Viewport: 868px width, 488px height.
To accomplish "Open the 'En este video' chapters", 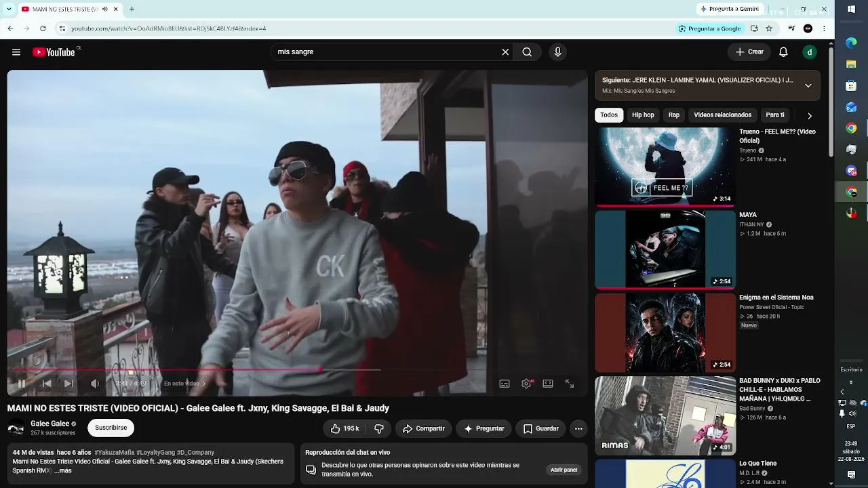I will (x=184, y=384).
